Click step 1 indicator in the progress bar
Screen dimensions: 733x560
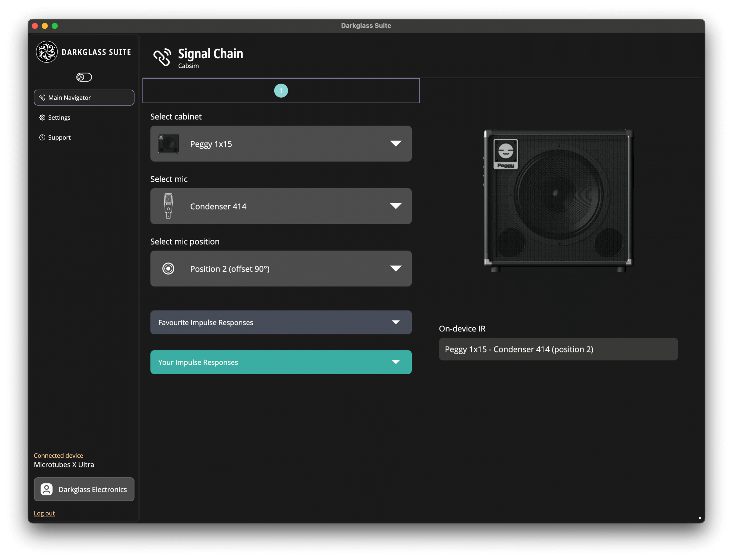281,90
